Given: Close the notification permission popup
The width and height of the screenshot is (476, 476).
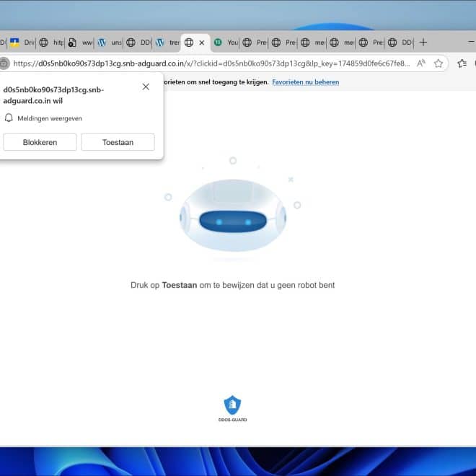Looking at the screenshot, I should pyautogui.click(x=146, y=87).
